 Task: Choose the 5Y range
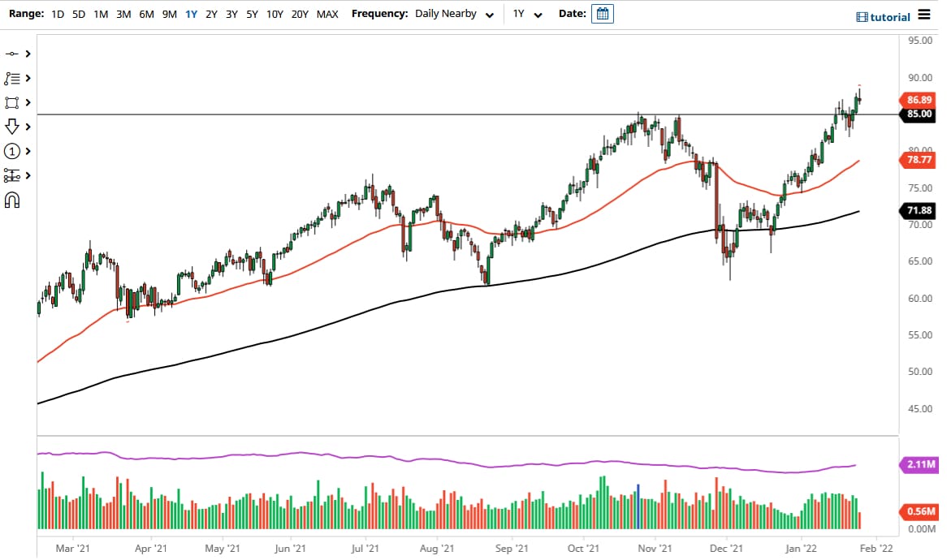tap(252, 14)
